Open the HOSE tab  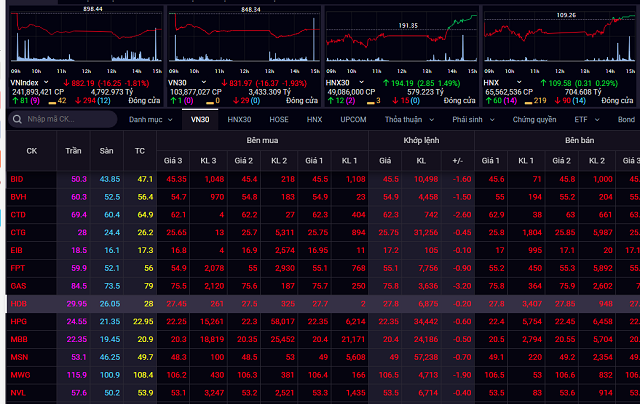pos(279,120)
